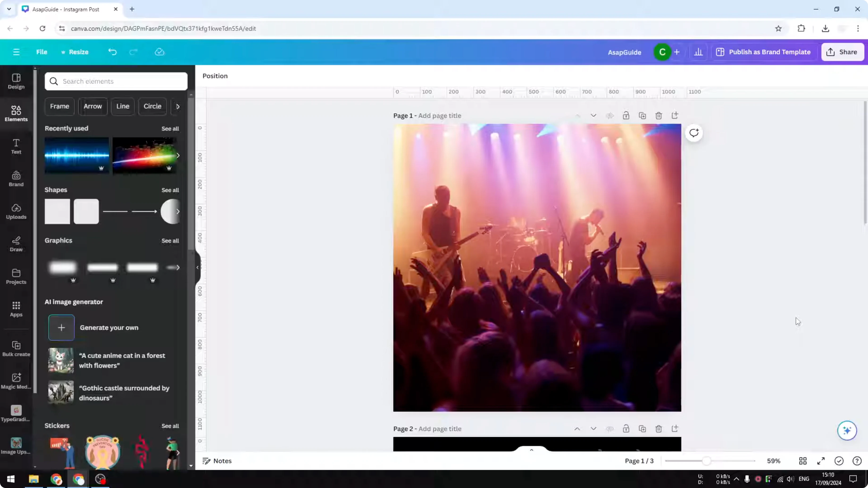Toggle hide page on Page 2
Image resolution: width=868 pixels, height=488 pixels.
(x=609, y=429)
